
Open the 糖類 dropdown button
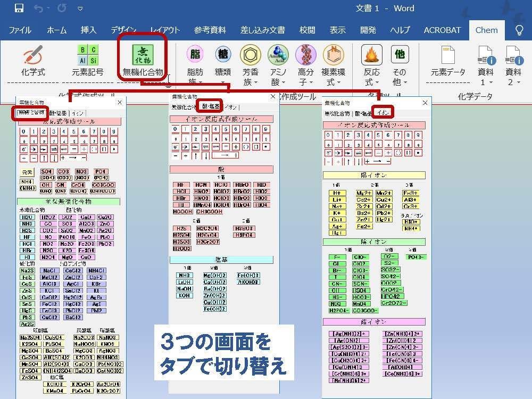coord(223,65)
